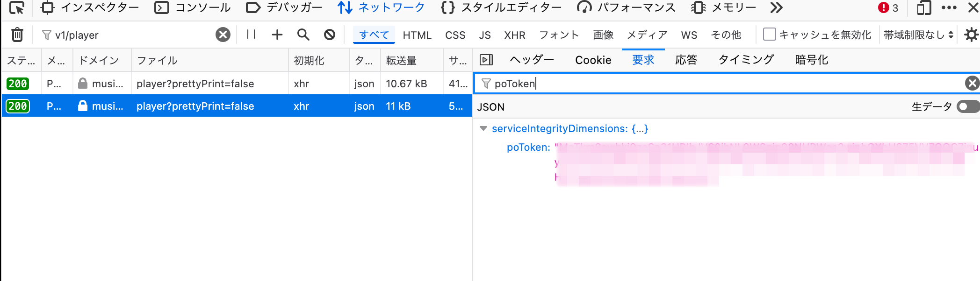Enable キャッシュを無効化 checkbox
Viewport: 980px width, 281px height.
pos(769,35)
